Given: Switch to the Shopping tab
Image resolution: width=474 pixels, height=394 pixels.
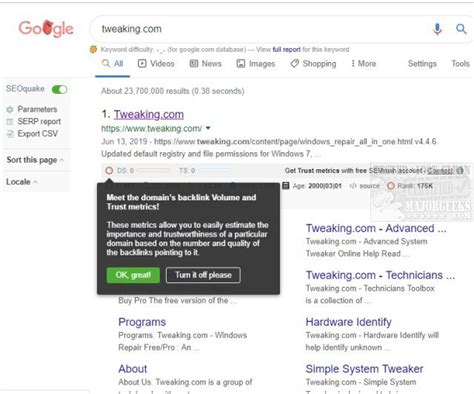Looking at the screenshot, I should click(313, 64).
